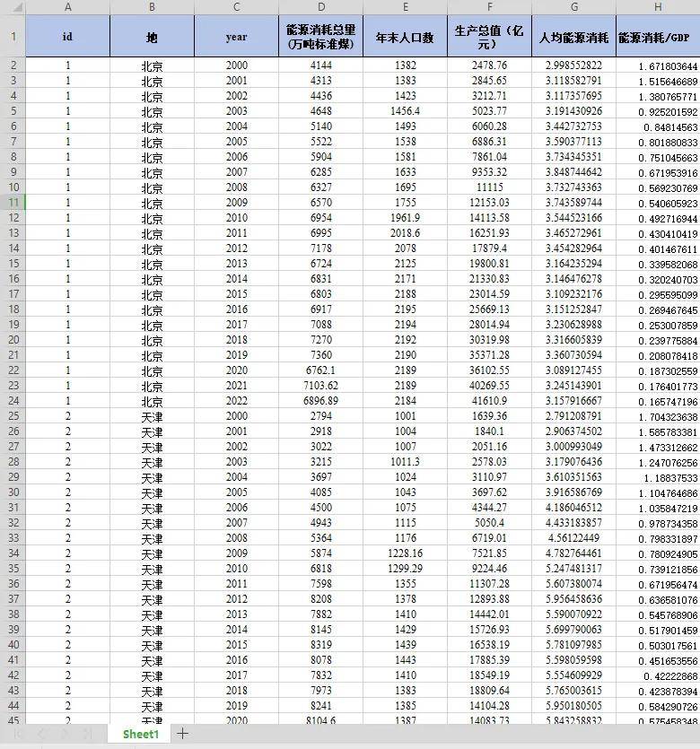700x749 pixels.
Task: Select row 1 header number
Action: [x=13, y=36]
